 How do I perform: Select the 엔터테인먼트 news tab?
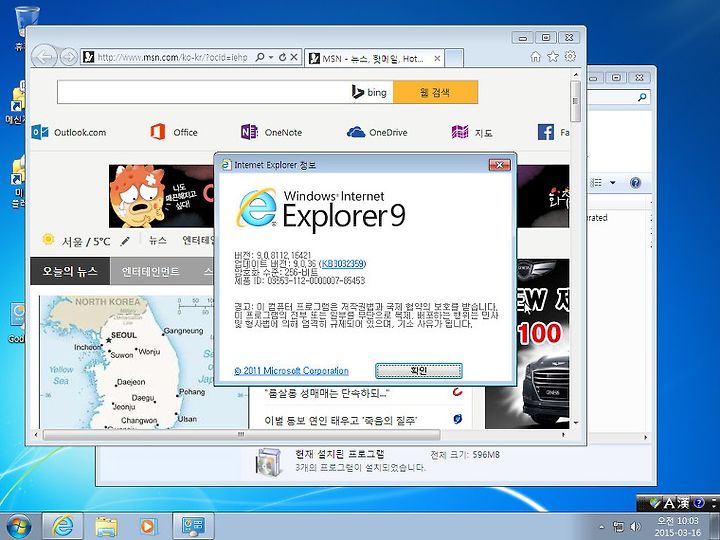coord(151,271)
